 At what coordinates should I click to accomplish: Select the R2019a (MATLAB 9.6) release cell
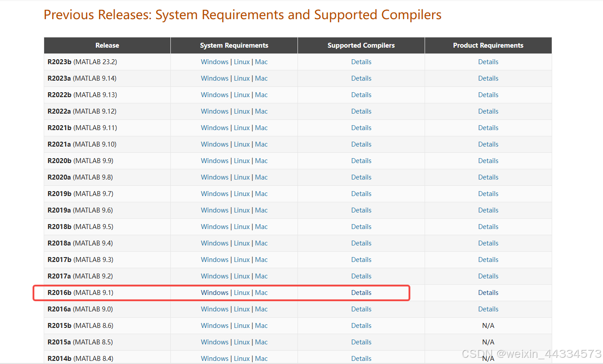[x=107, y=210]
